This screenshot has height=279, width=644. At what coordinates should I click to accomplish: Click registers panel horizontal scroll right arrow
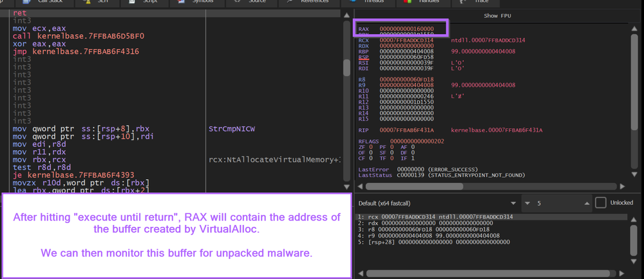[623, 187]
